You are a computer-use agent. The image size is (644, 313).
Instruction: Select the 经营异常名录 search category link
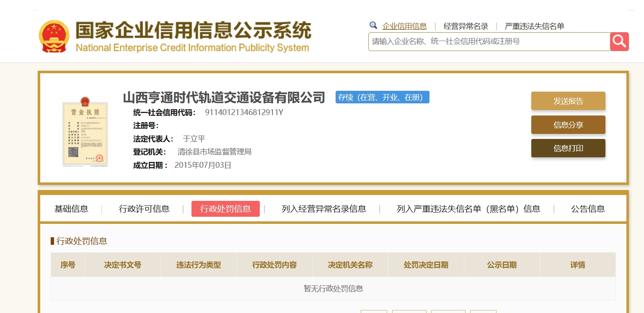(466, 26)
